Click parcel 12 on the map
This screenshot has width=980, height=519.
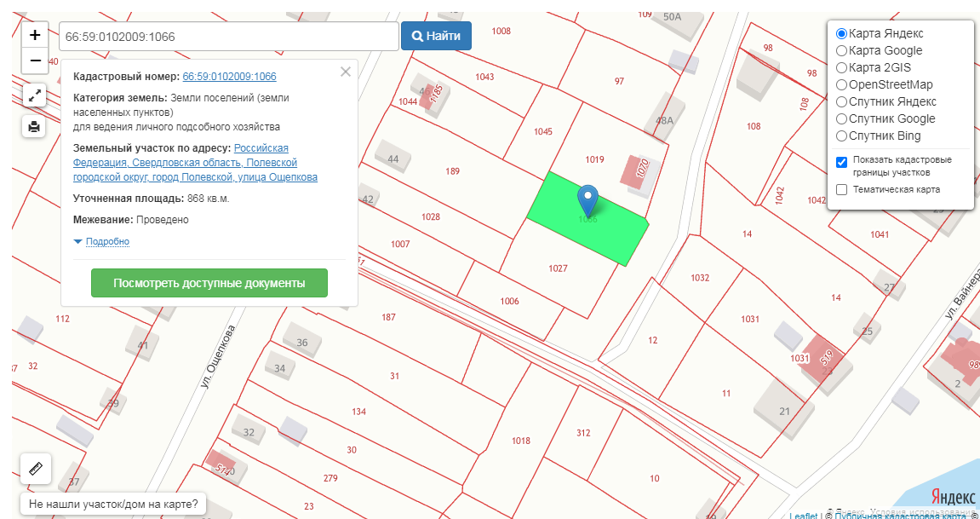653,340
